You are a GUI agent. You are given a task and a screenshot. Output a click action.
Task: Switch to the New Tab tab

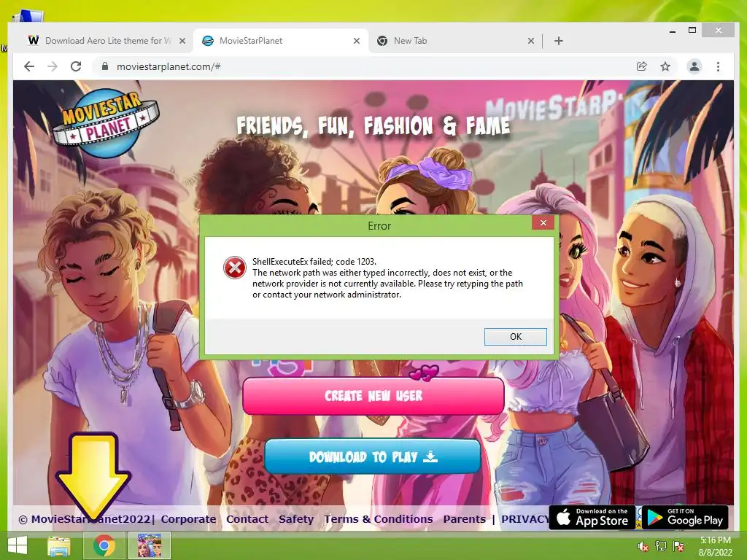coord(455,41)
